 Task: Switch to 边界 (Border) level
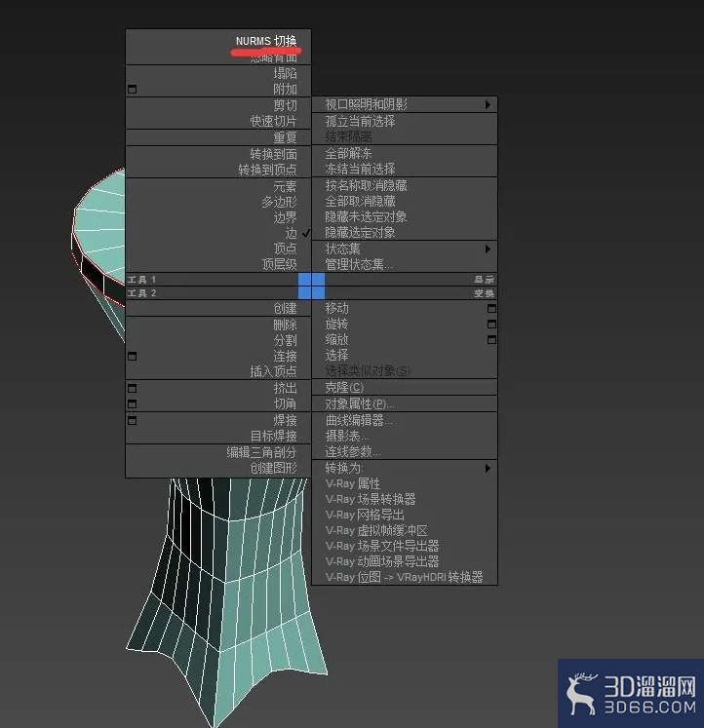[285, 217]
